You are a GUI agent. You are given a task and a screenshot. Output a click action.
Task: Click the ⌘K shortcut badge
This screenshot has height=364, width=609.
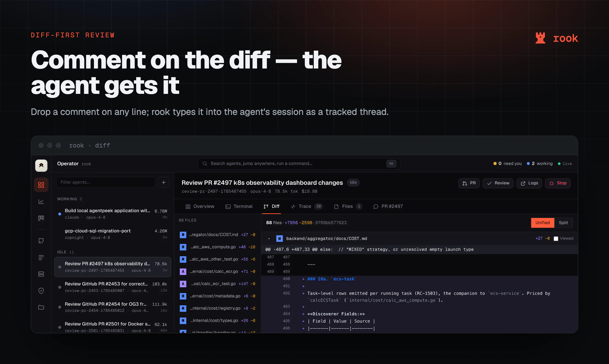(x=391, y=164)
